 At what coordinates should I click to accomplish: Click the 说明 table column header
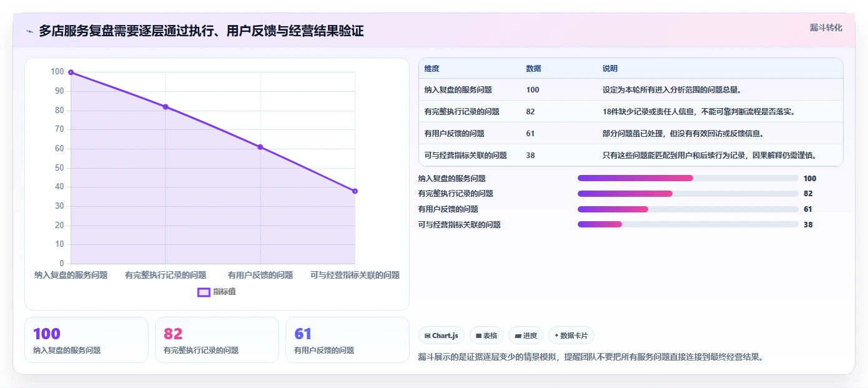click(x=610, y=69)
